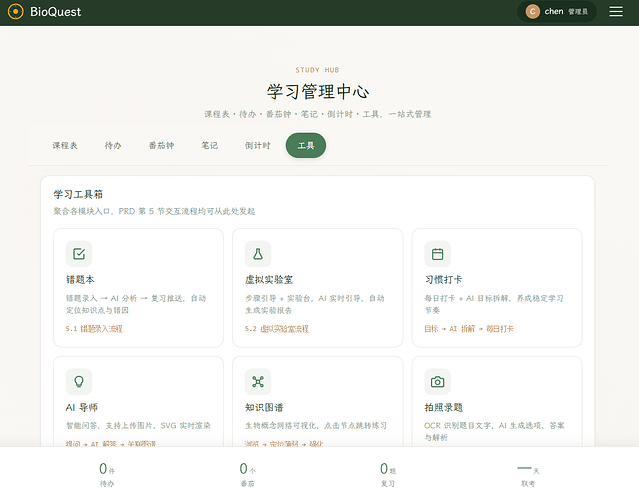Open the 习惯打卡 card title
The height and width of the screenshot is (499, 639).
(443, 280)
